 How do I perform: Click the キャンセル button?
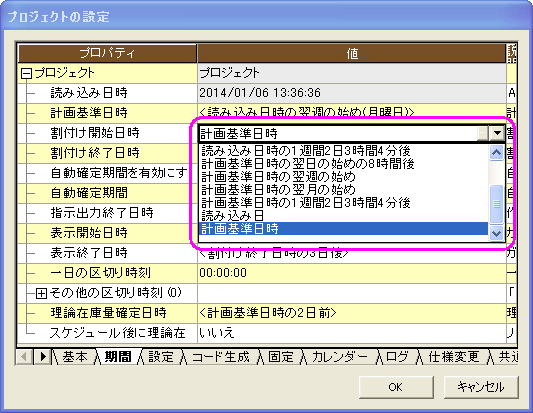coord(481,387)
